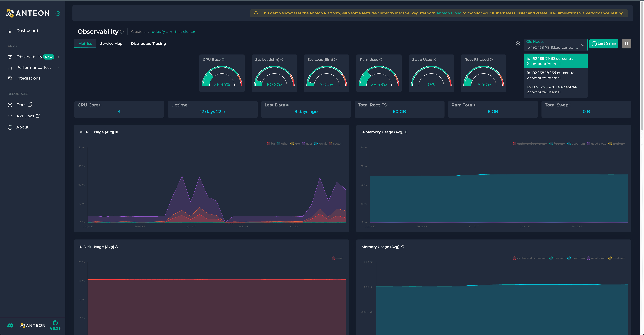The width and height of the screenshot is (644, 335).
Task: Expand the Observability sidebar section chevron
Action: pyautogui.click(x=58, y=57)
